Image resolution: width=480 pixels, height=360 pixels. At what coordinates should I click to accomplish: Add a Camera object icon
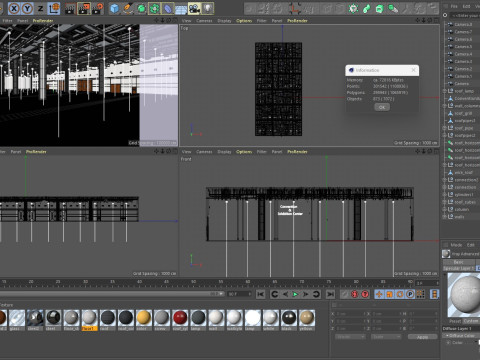194,8
